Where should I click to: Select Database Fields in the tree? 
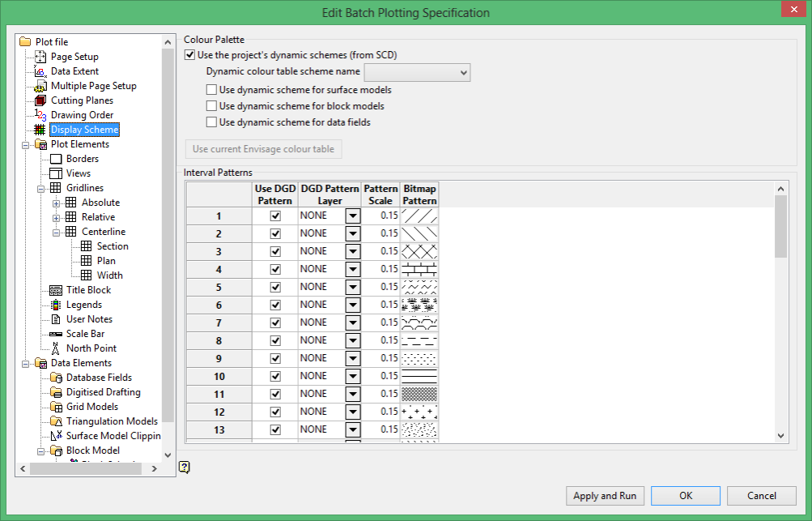tap(99, 378)
